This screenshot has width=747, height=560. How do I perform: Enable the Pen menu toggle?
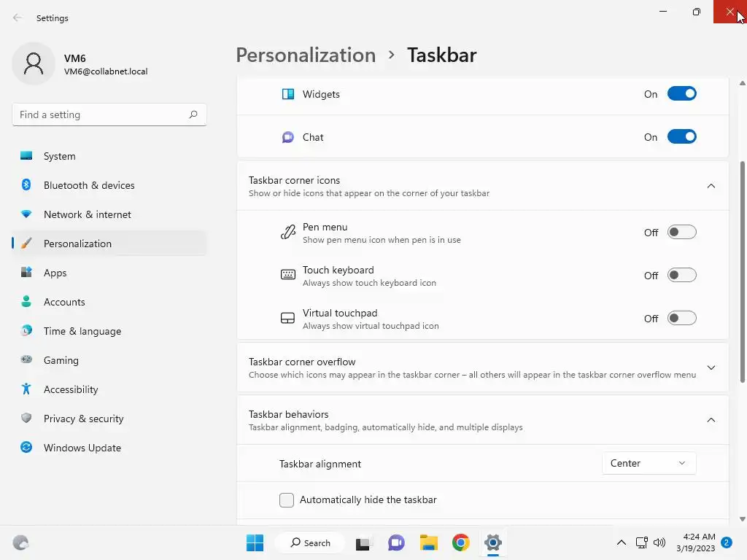[682, 233]
